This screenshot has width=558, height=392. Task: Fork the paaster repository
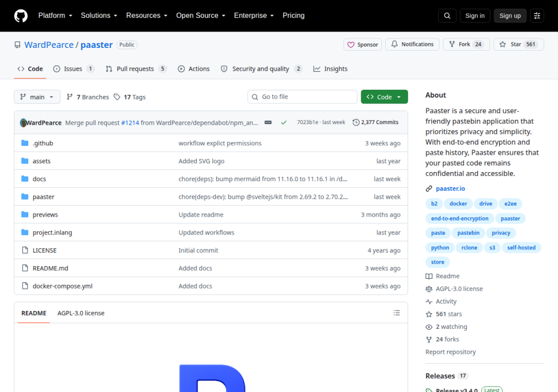pos(466,44)
